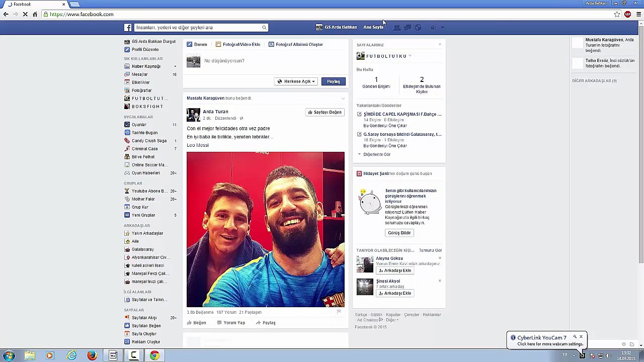Click the Profili Düzenle pencil icon
Viewport: 644px width, 362px height.
click(x=127, y=49)
